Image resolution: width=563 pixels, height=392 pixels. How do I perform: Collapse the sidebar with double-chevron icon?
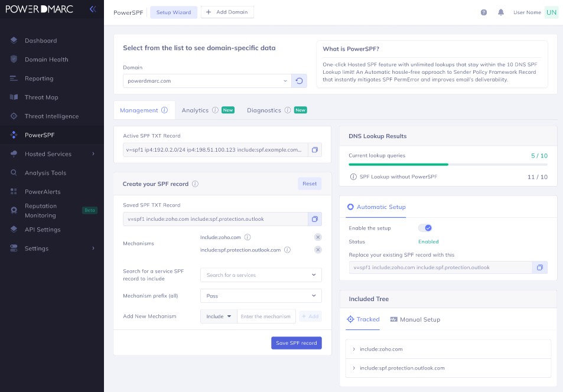pyautogui.click(x=93, y=9)
